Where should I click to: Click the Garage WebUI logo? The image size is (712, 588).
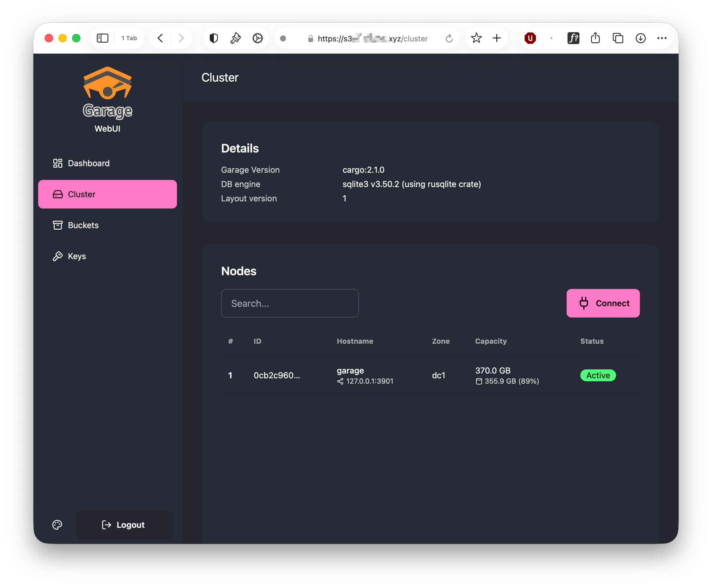[x=107, y=99]
